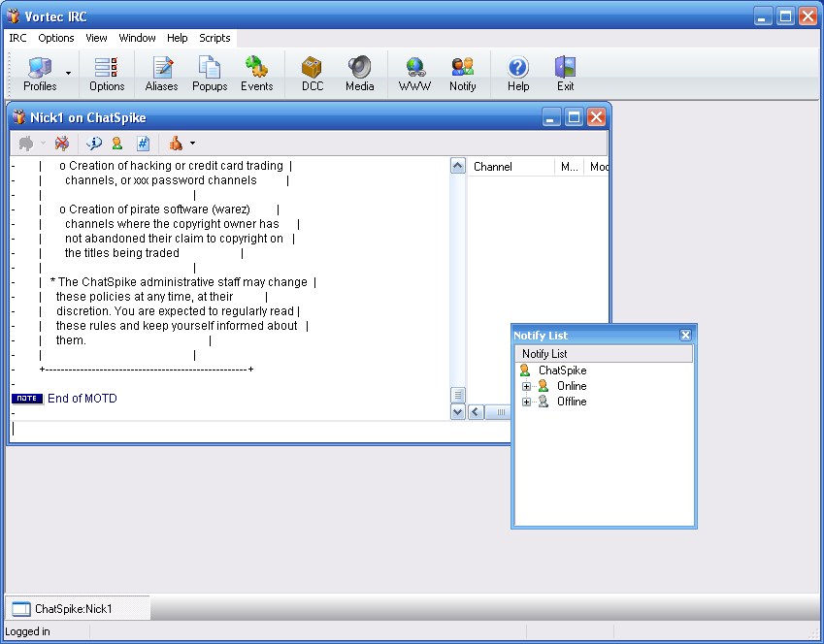Open the Events editor
Viewport: 824px width, 644px height.
pyautogui.click(x=256, y=74)
